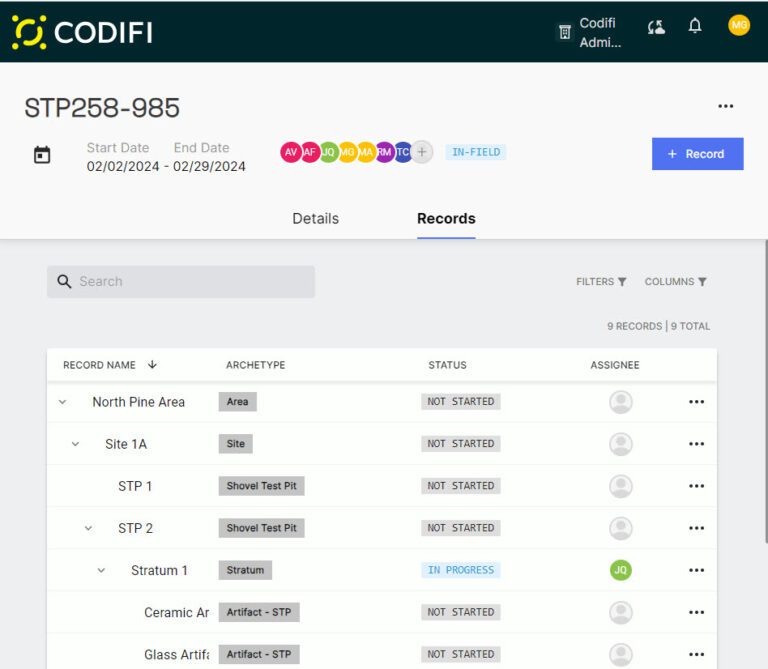Open the MG user avatar menu

click(739, 25)
